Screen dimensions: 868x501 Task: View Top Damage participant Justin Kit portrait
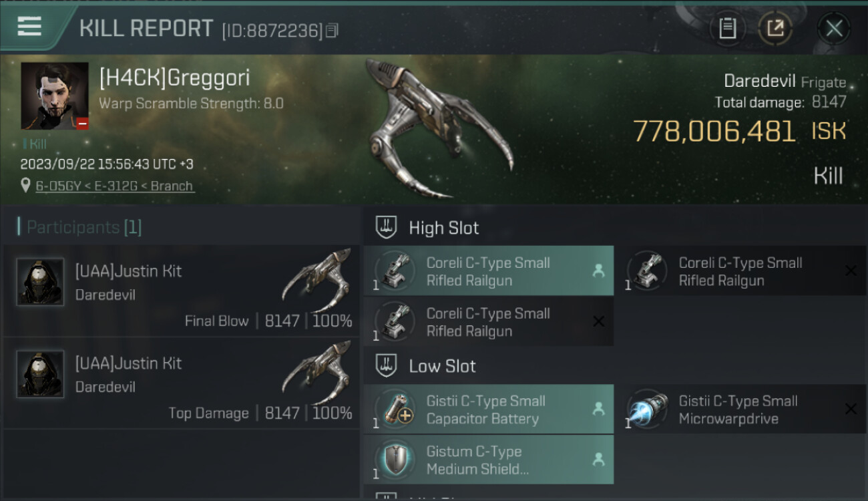tap(40, 374)
